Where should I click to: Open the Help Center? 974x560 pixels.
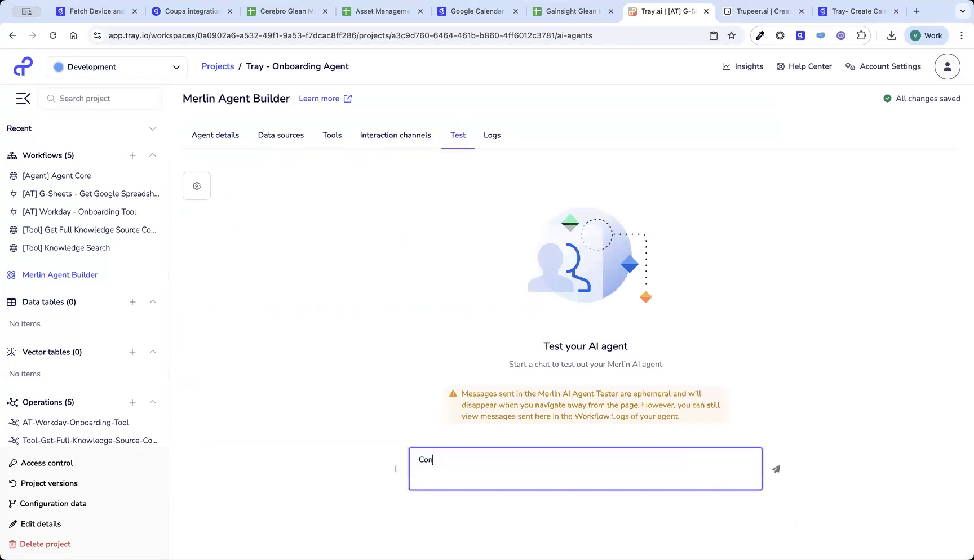pyautogui.click(x=804, y=66)
